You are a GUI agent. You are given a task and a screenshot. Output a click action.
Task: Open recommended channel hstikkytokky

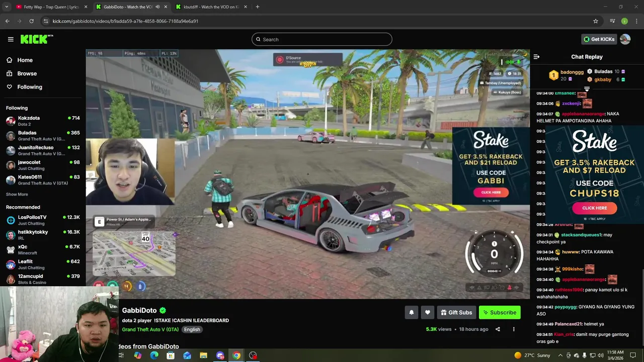[43, 235]
